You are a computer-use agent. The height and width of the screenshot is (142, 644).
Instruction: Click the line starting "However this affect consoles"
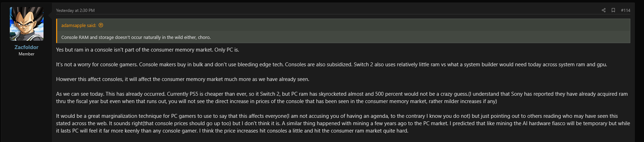pyautogui.click(x=182, y=79)
